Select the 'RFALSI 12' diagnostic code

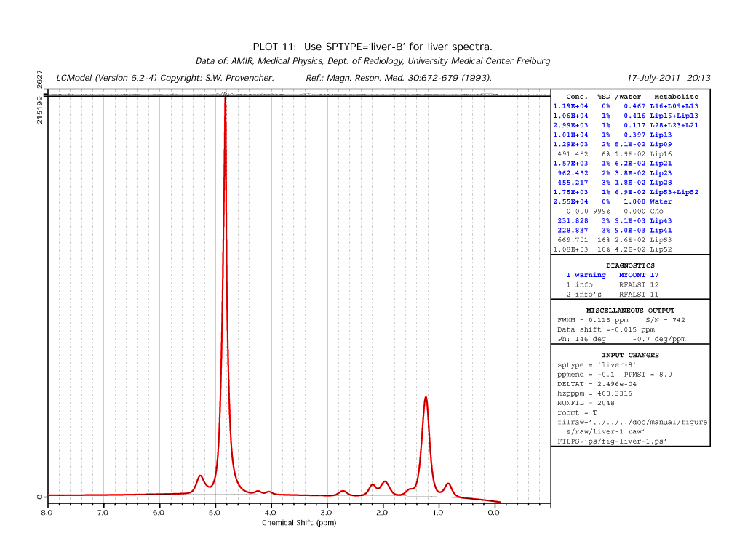tap(639, 284)
